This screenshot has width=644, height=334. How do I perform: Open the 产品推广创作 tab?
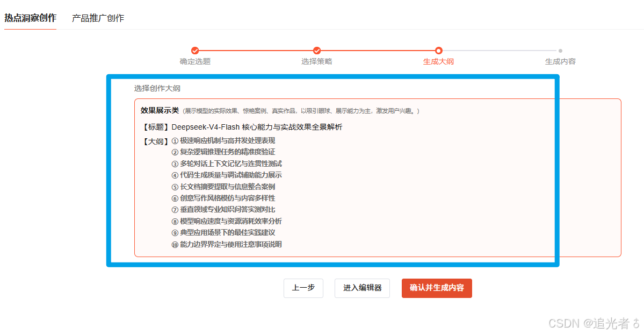pos(98,18)
